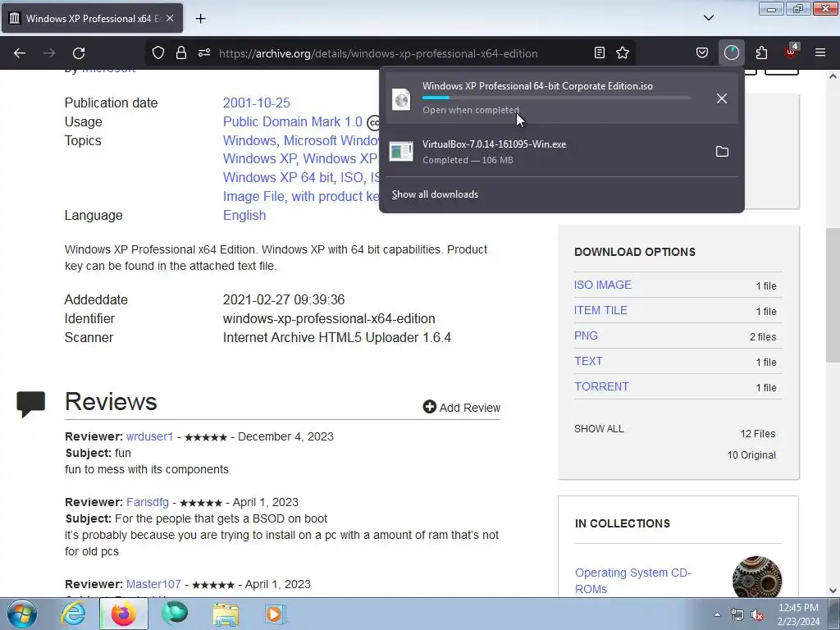The height and width of the screenshot is (630, 840).
Task: Click the 2021-02-27 09:39:36 added date
Action: coord(284,300)
